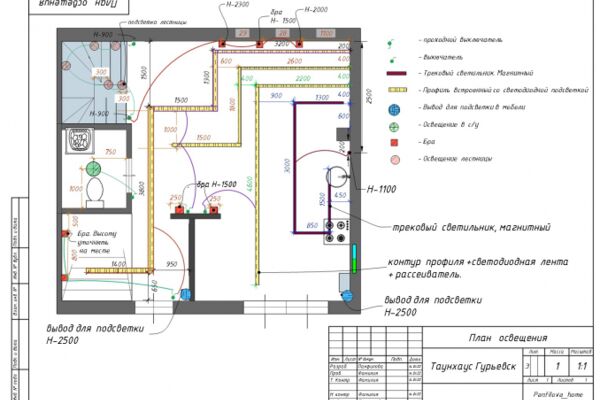This screenshot has height=400, width=600.
Task: Click the "3800" vertical dimension
Action: point(142,189)
